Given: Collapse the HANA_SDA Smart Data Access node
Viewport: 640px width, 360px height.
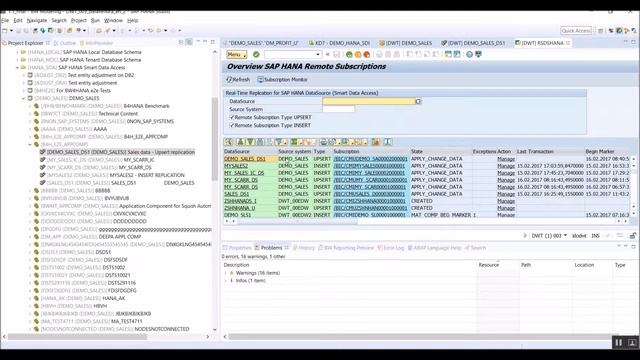Looking at the screenshot, I should point(18,67).
